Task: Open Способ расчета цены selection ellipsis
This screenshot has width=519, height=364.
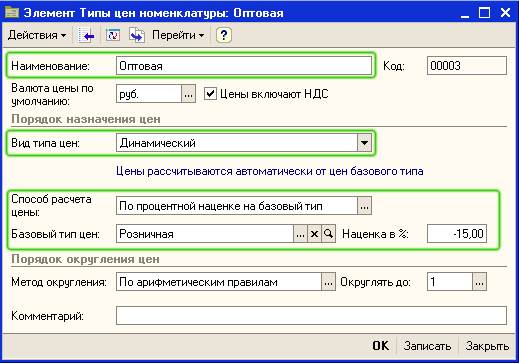Action: (364, 206)
